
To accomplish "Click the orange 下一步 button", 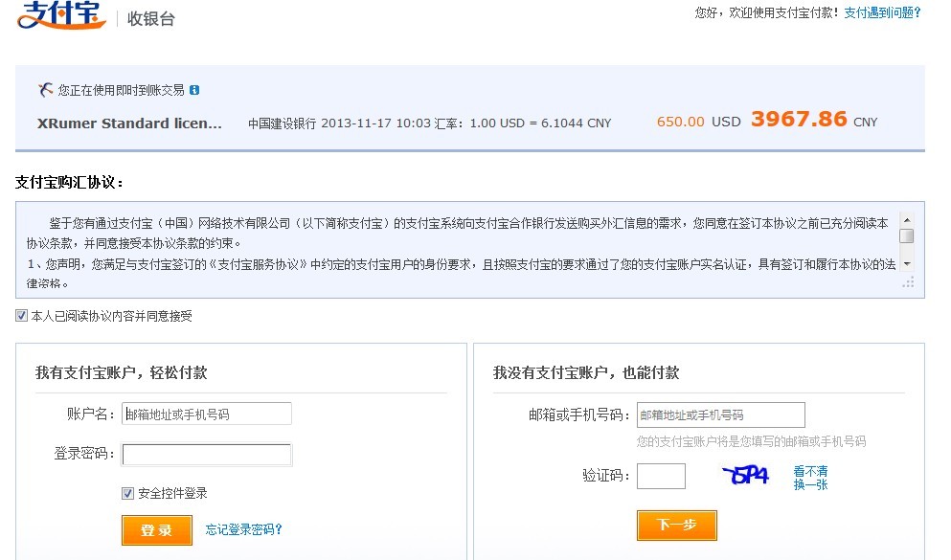I will tap(677, 525).
